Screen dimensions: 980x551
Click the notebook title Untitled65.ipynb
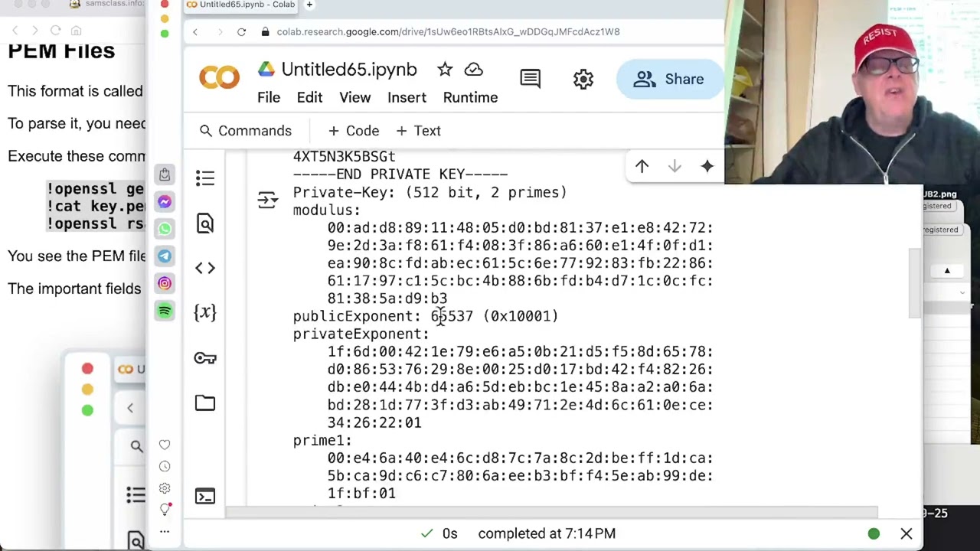[x=349, y=70]
